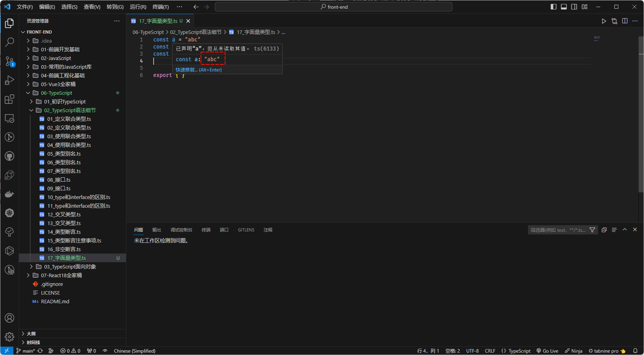Open the Extensions view
Viewport: 644px width, 355px height.
[9, 99]
